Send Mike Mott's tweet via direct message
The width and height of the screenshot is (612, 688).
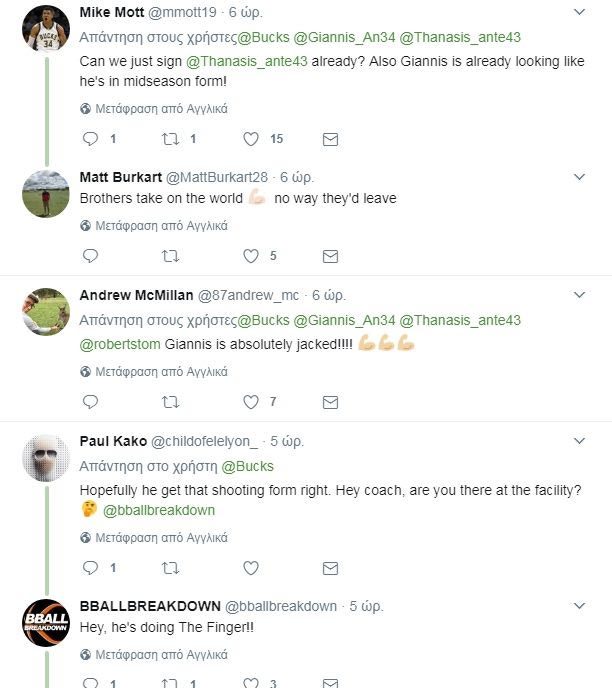(x=330, y=139)
